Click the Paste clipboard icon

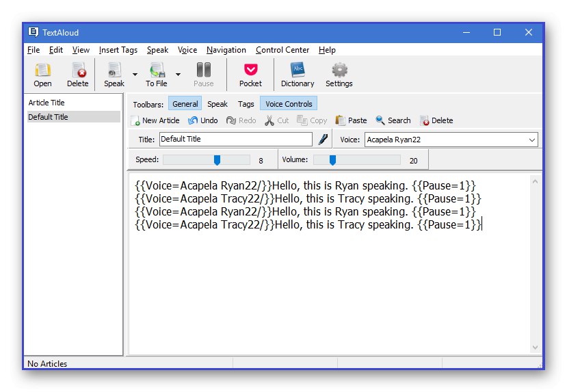[340, 120]
